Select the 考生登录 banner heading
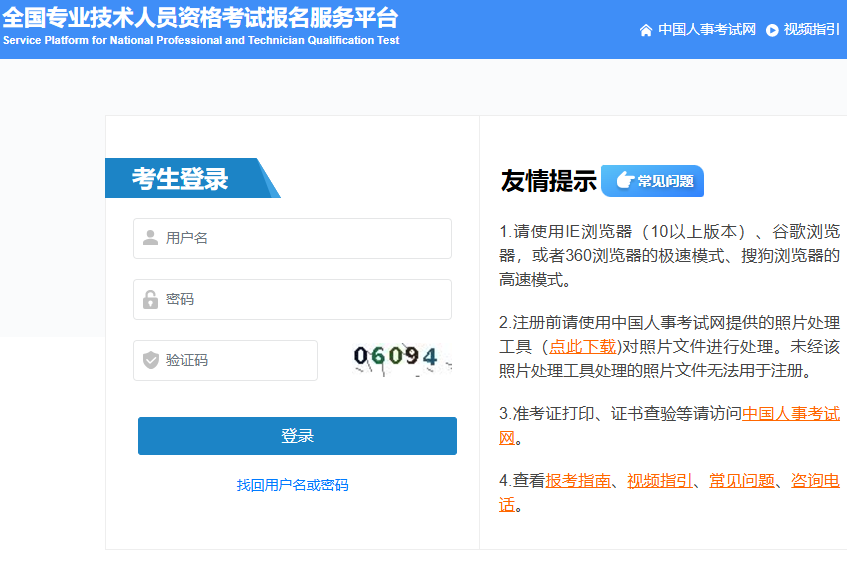 coord(181,179)
